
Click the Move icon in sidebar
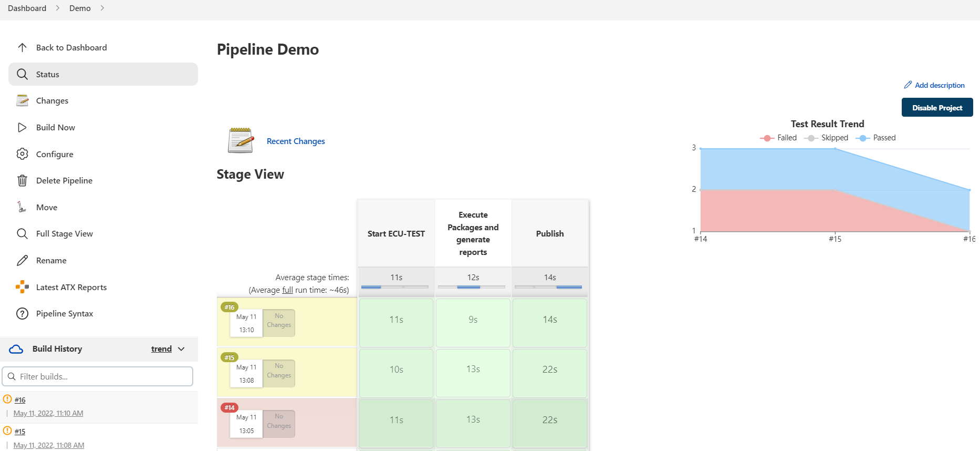[22, 207]
